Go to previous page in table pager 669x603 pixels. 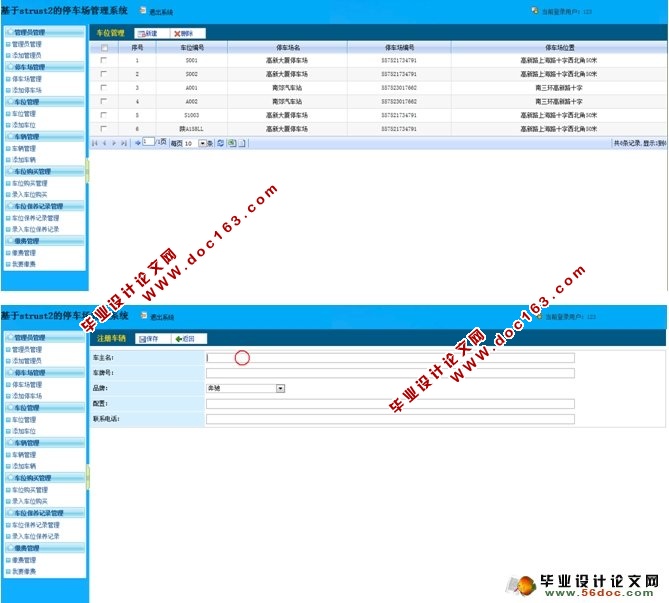pos(105,143)
